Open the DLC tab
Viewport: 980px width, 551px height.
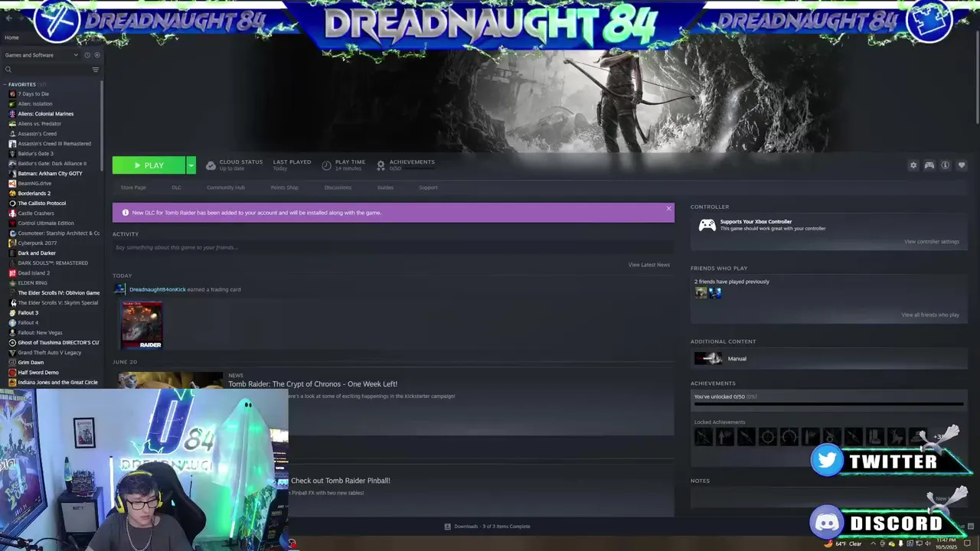tap(176, 187)
